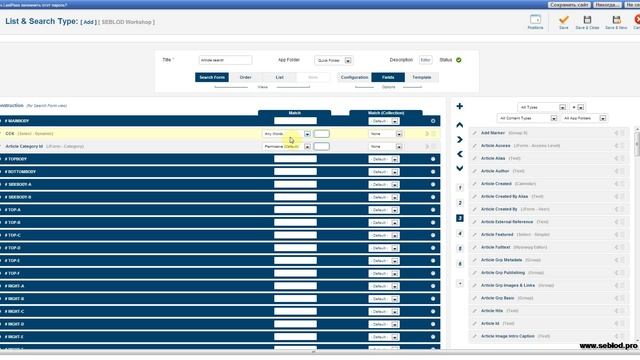Image resolution: width=640 pixels, height=360 pixels.
Task: Edit Article Access field pencil icon
Action: point(475,146)
